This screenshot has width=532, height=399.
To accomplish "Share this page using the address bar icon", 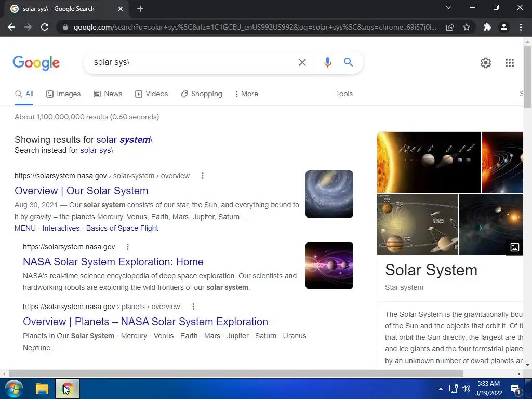I will coord(450,27).
